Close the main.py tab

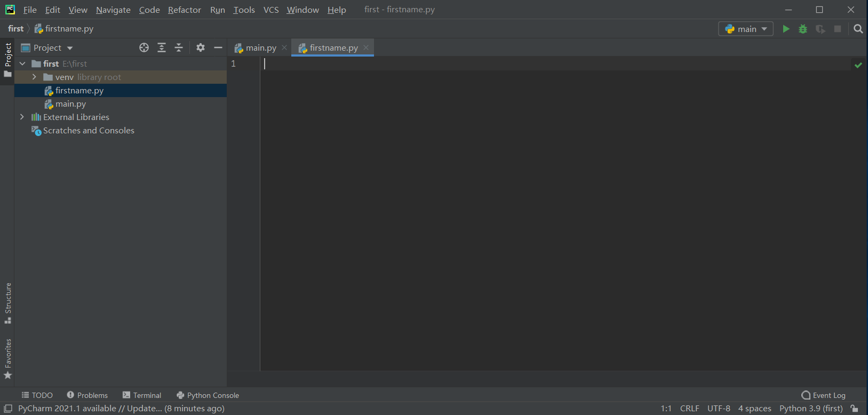point(284,47)
